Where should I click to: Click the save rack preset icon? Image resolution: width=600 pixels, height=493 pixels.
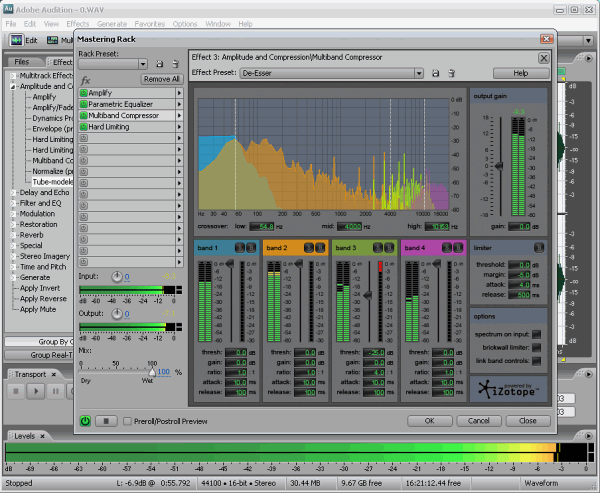(x=159, y=64)
